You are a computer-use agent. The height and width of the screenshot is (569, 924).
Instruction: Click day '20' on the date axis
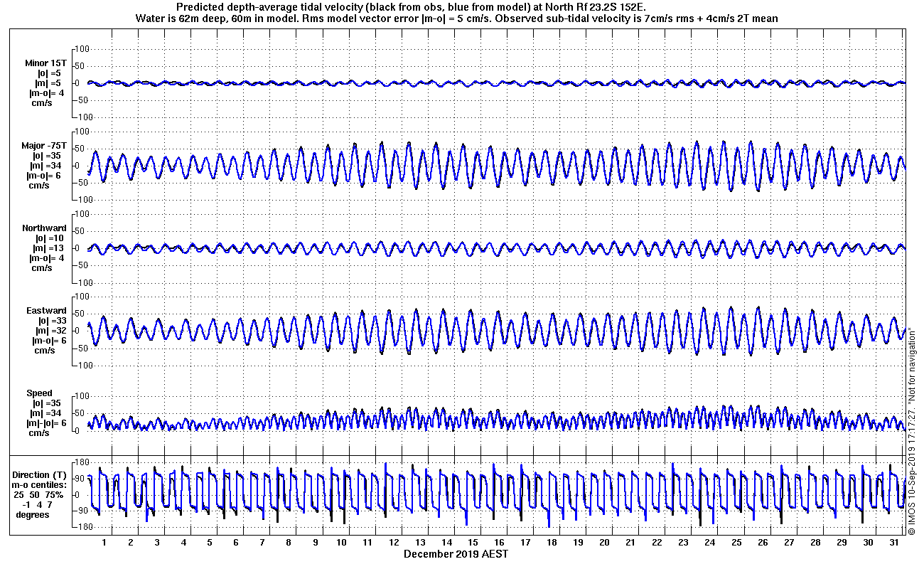[604, 543]
